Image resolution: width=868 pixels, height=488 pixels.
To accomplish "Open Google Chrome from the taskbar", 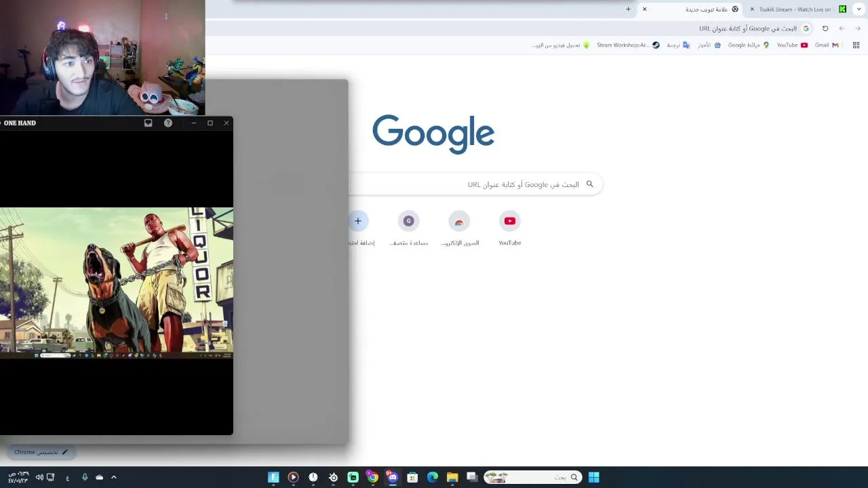I will pos(372,477).
